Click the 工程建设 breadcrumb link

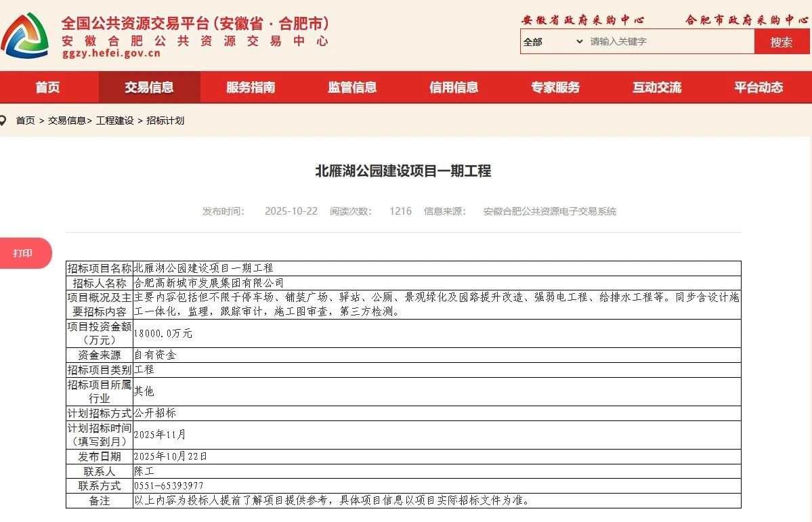114,121
